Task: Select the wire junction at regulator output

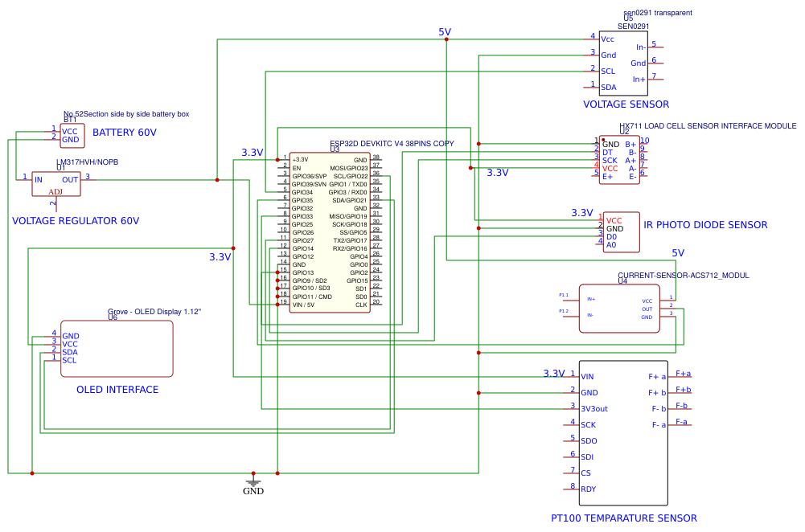Action: click(217, 180)
